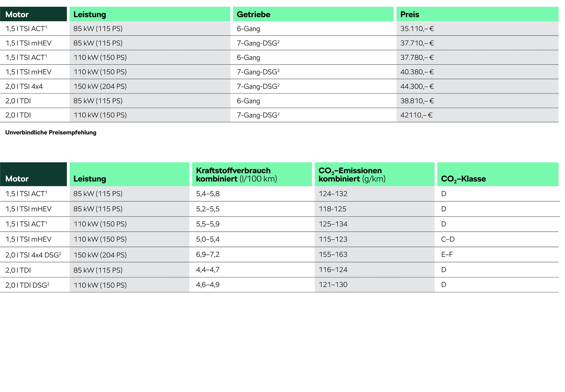The width and height of the screenshot is (565, 392).
Task: Select the 150 kW (204 PS) cell in the price table
Action: (100, 86)
